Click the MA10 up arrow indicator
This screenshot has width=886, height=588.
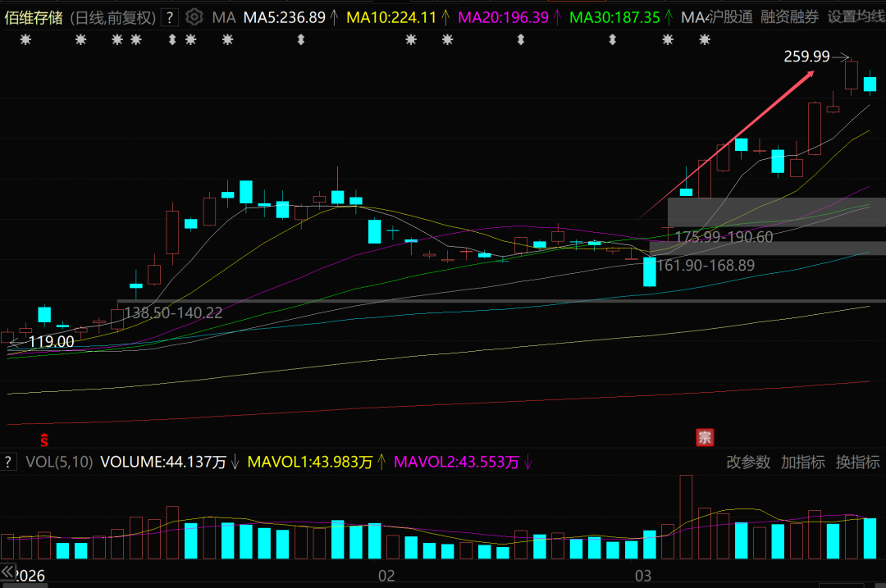(x=445, y=17)
